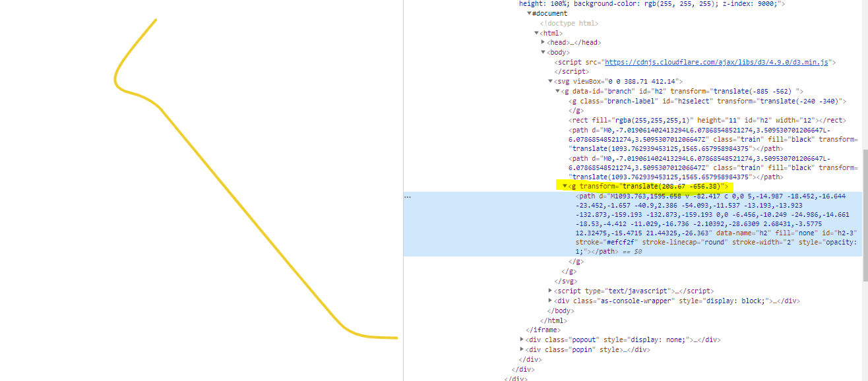Expand the div as-console-wrapper node
Viewport: 868px width, 381px height.
(x=551, y=301)
